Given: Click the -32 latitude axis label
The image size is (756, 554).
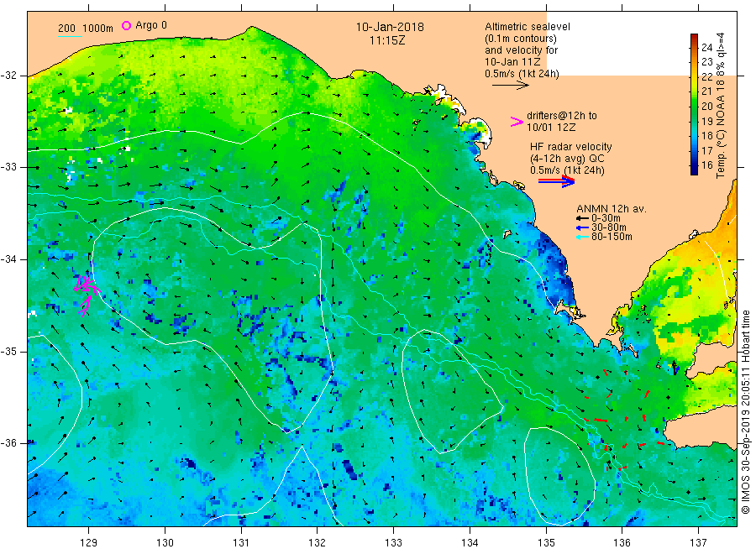Looking at the screenshot, I should click(x=8, y=76).
